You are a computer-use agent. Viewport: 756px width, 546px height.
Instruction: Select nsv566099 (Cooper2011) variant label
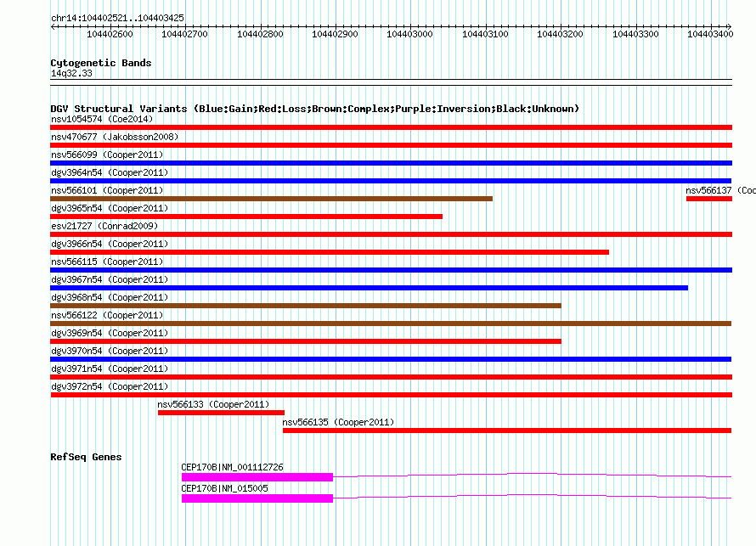click(107, 155)
